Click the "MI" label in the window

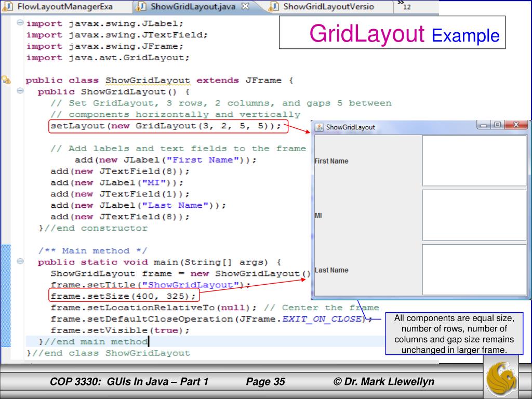click(x=318, y=216)
